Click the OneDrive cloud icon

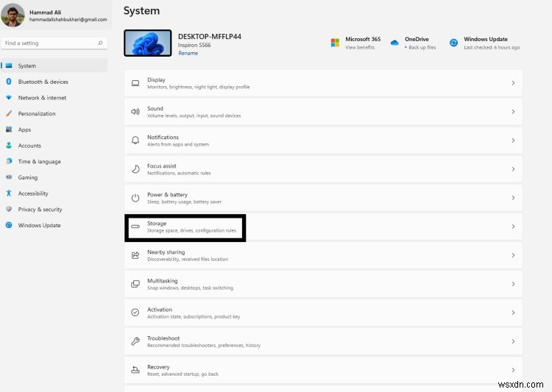pos(394,43)
